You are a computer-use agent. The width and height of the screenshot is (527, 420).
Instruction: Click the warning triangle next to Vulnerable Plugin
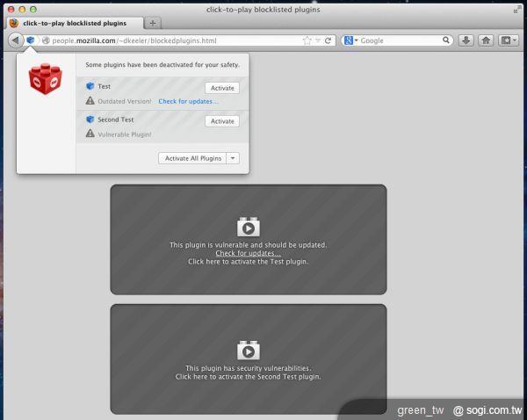(x=90, y=134)
